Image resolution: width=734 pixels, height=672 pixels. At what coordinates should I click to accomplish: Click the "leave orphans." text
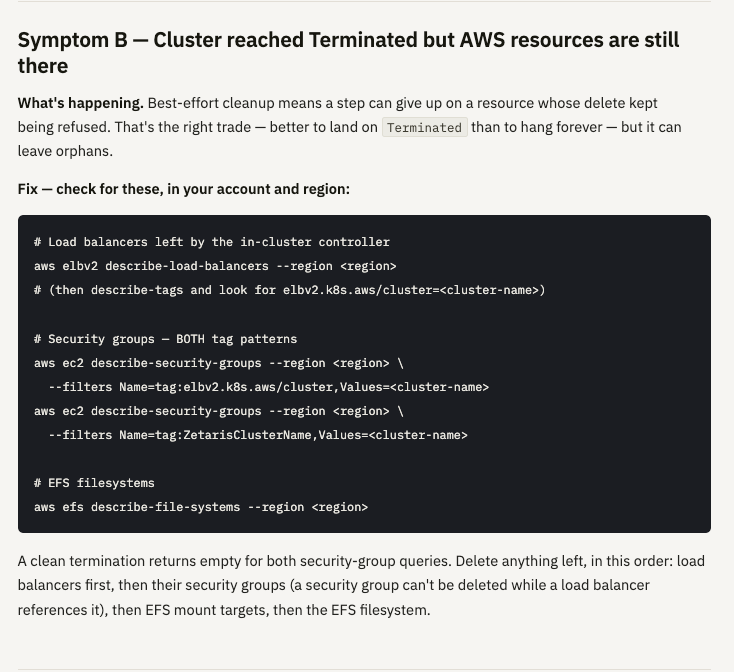(x=65, y=151)
